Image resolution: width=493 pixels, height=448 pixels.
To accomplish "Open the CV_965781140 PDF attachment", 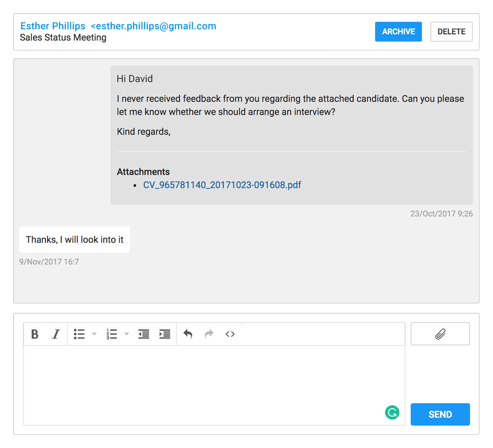I will 222,185.
